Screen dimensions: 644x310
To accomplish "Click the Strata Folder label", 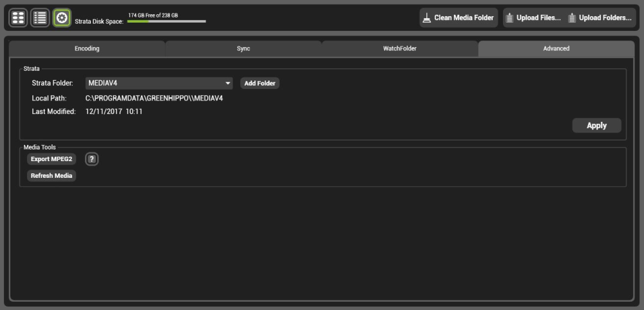I will [x=53, y=83].
